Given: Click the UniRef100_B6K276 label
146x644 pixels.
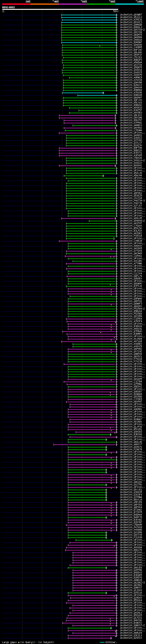Looking at the screenshot, I should pos(131,550).
